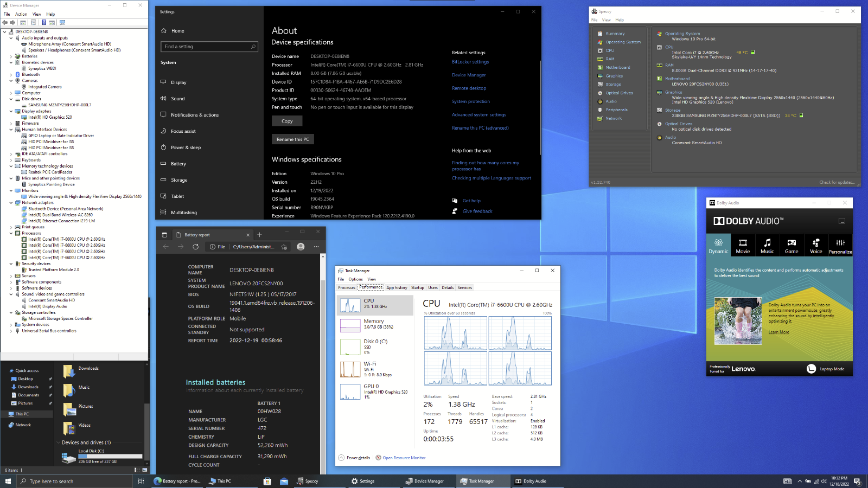Refresh the Battery report page
Viewport: 868px width, 488px height.
coord(195,247)
